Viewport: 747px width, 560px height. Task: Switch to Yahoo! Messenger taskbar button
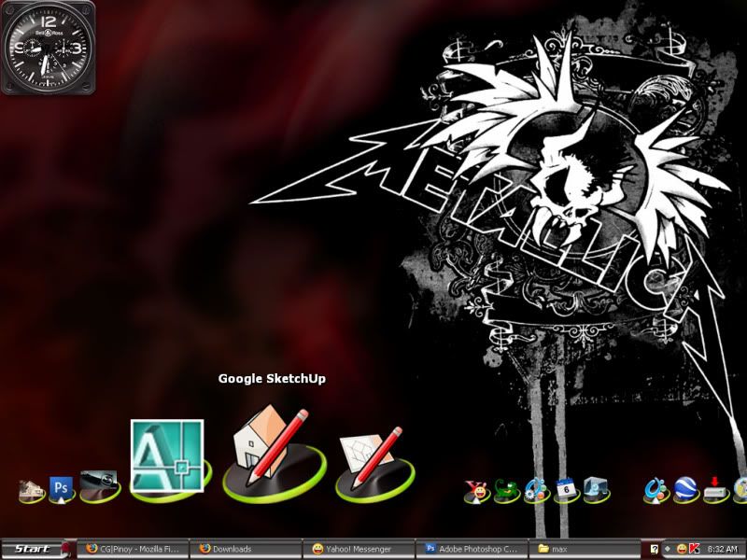(x=359, y=549)
